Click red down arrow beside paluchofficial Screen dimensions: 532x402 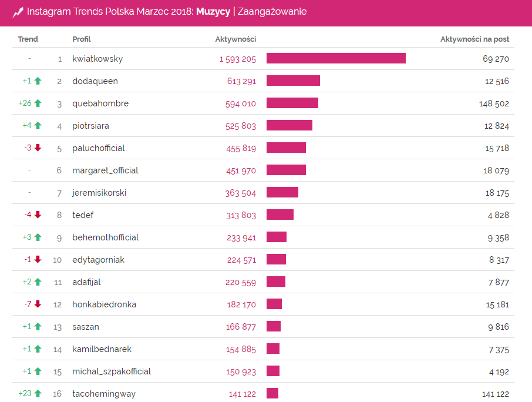click(38, 148)
